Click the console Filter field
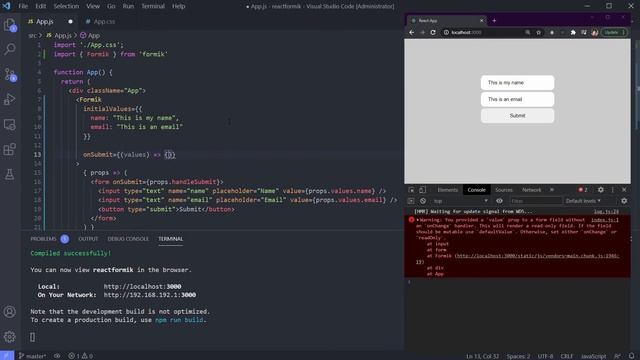This screenshot has height=360, width=640. [536, 201]
